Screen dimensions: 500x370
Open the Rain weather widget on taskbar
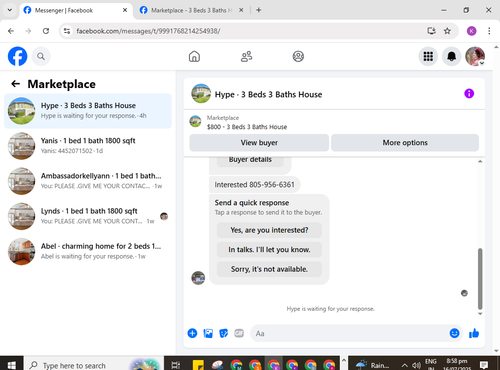click(x=372, y=365)
